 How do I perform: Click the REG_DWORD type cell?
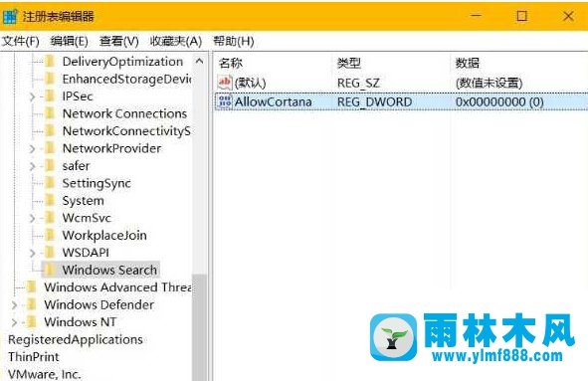[x=374, y=101]
